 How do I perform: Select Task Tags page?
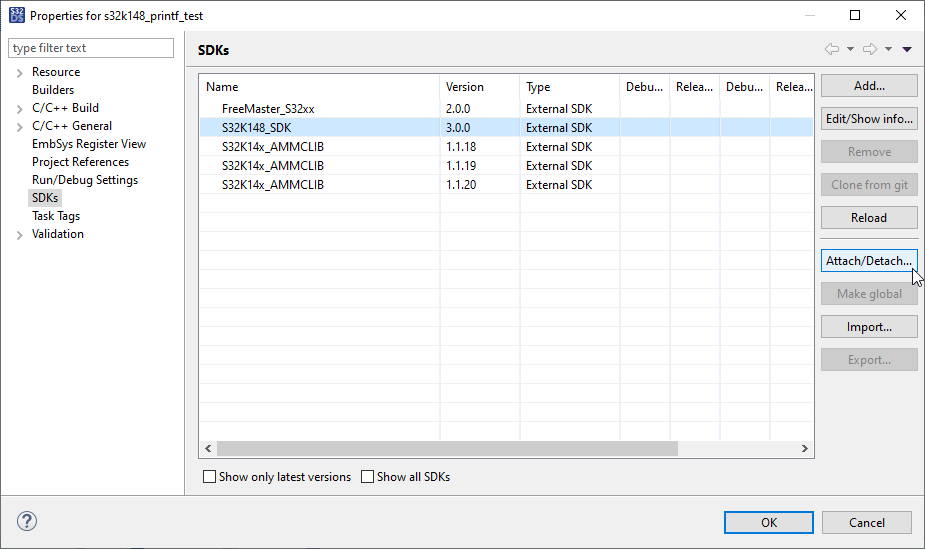[x=56, y=216]
